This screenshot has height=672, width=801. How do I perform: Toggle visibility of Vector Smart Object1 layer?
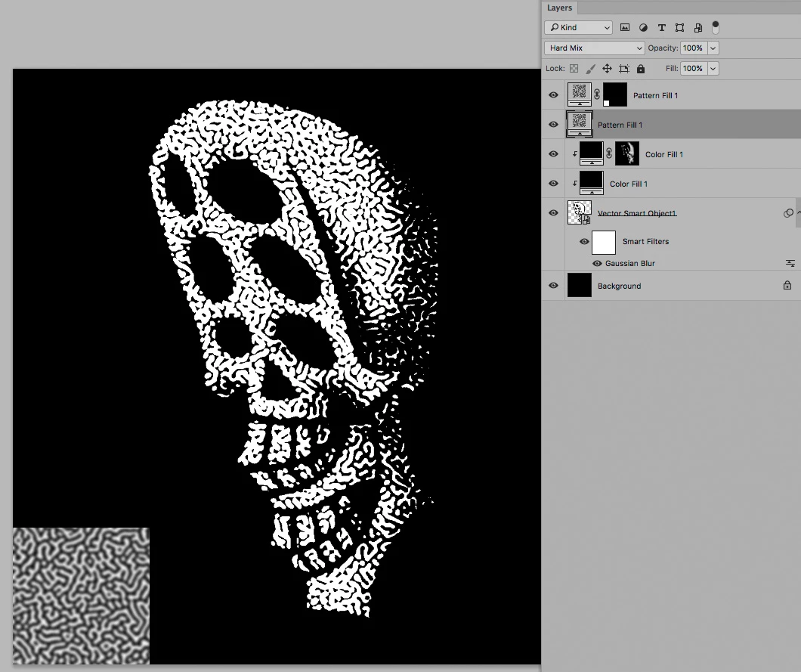tap(553, 212)
